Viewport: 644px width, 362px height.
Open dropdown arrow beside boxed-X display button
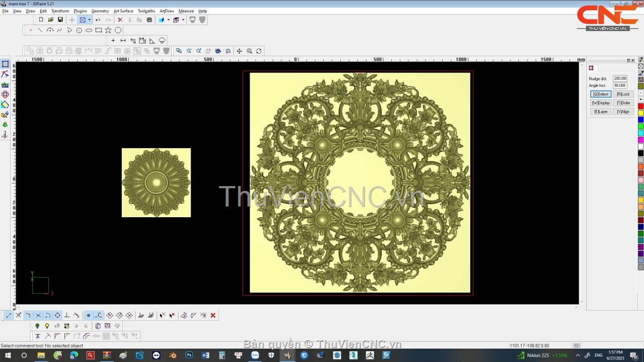click(89, 20)
